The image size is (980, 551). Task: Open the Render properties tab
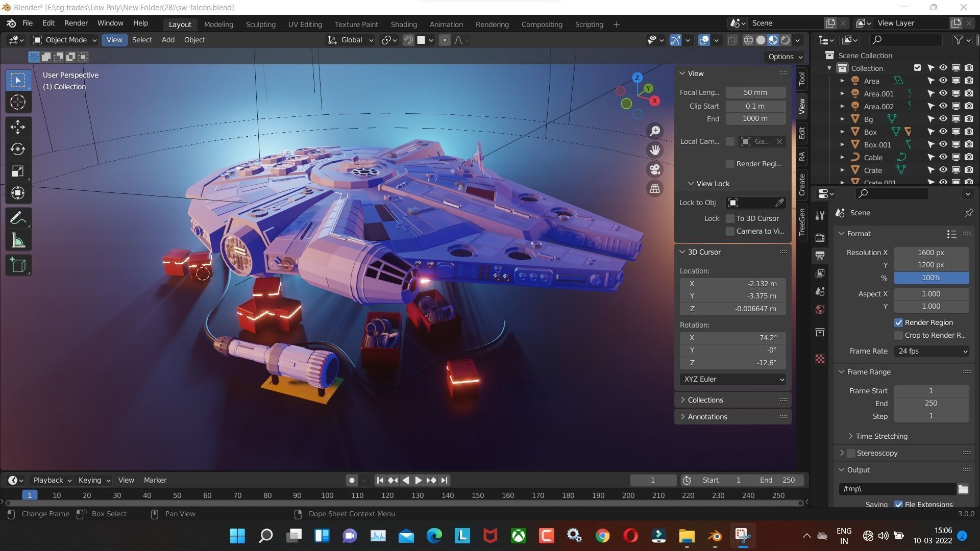[820, 237]
